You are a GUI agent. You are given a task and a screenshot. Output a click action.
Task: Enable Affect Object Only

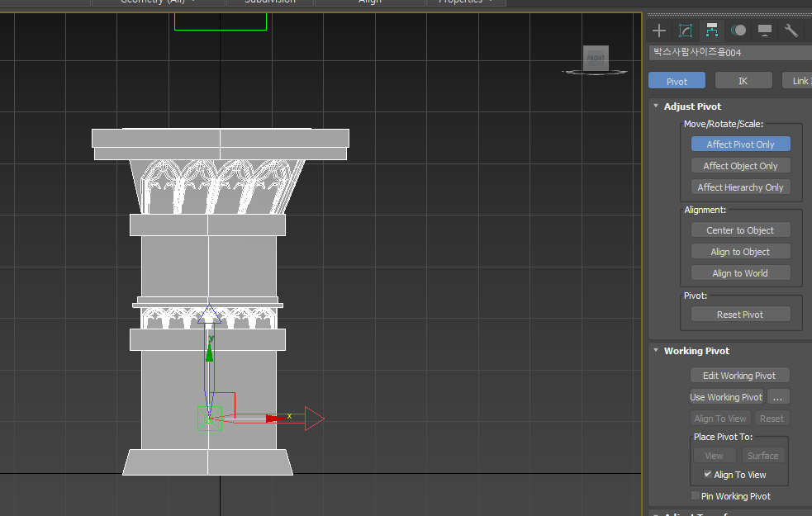tap(740, 166)
